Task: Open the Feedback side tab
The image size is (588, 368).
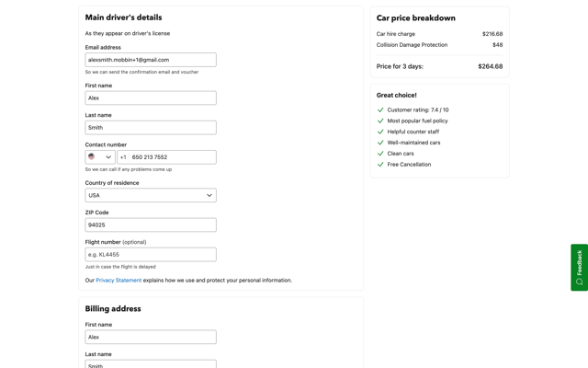Action: click(580, 268)
